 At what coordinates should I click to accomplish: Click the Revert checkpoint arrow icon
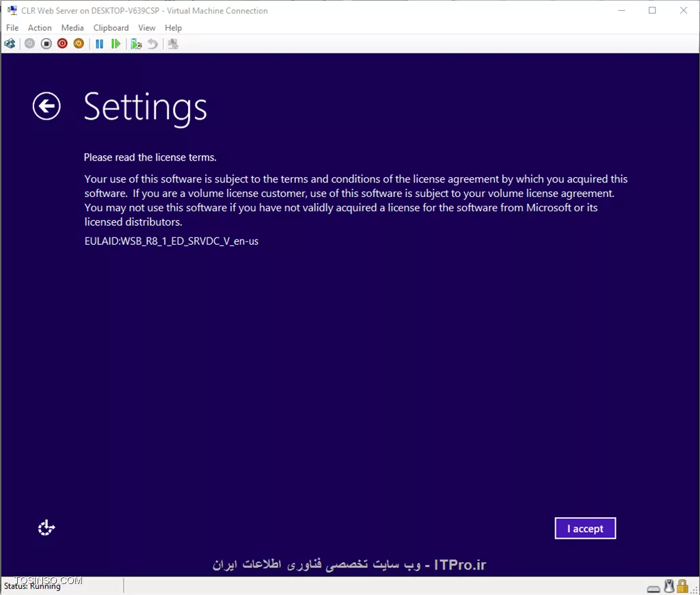click(152, 44)
